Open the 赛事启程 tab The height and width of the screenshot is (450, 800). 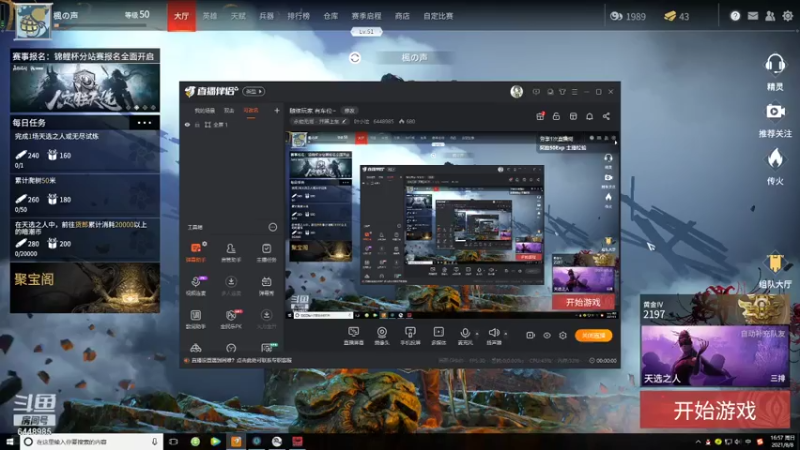[366, 16]
